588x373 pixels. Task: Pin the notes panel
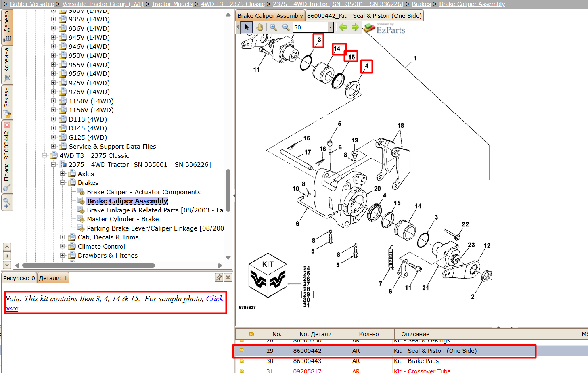(219, 277)
